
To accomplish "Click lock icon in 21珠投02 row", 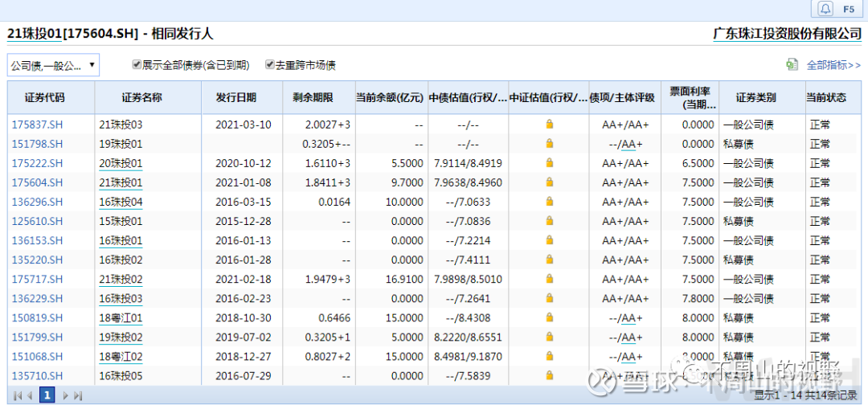I will point(549,278).
